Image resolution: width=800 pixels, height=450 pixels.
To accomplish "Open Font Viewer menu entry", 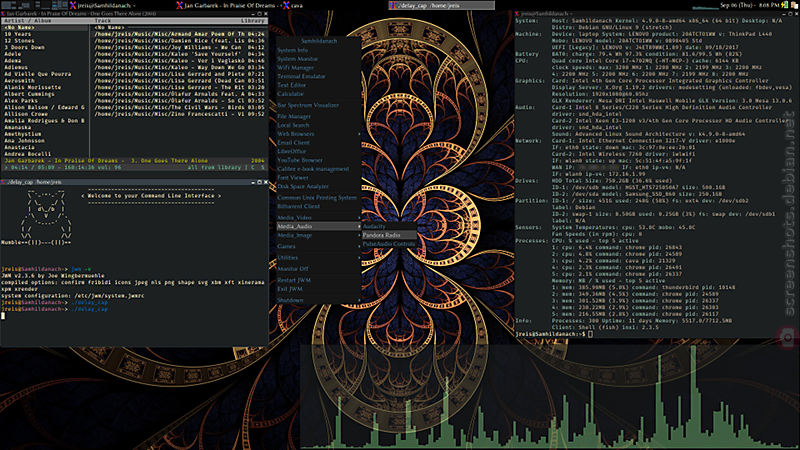I will coord(318,177).
